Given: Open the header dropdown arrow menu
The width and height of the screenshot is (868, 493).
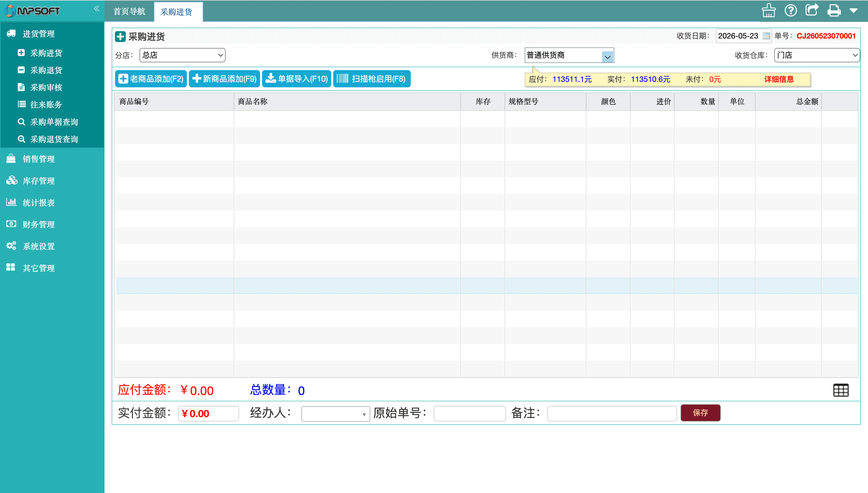Looking at the screenshot, I should coord(853,11).
